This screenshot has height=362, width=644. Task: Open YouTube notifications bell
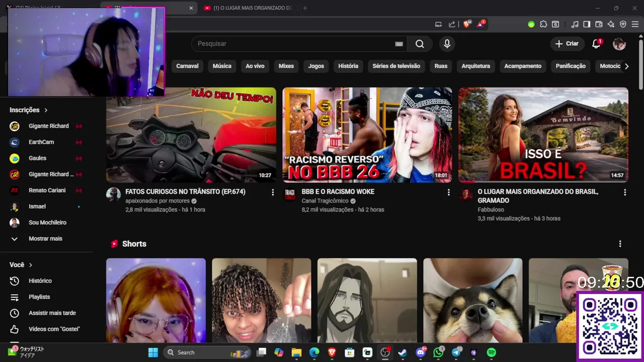pyautogui.click(x=596, y=44)
